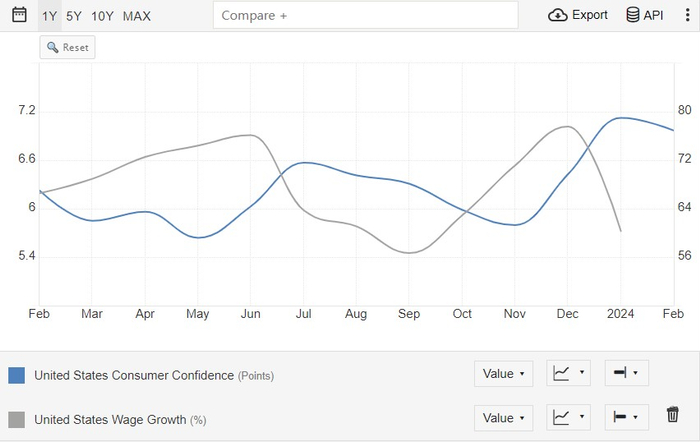Delete the Wage Growth series

pyautogui.click(x=673, y=414)
